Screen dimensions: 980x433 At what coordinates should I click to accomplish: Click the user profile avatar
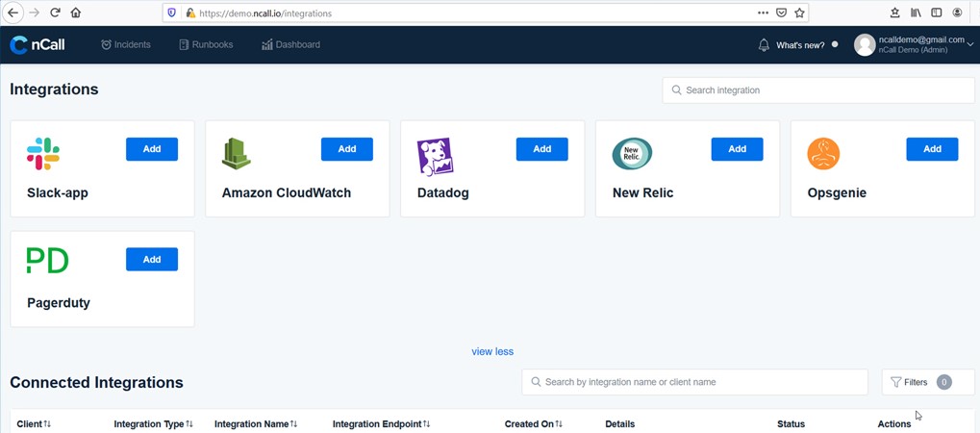coord(865,45)
